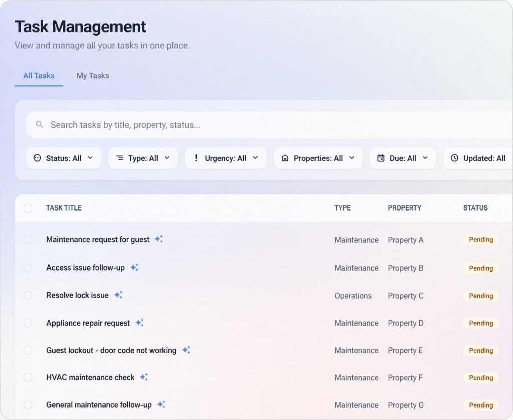This screenshot has width=513, height=420.
Task: Sort by the PROPERTY column header
Action: click(405, 208)
